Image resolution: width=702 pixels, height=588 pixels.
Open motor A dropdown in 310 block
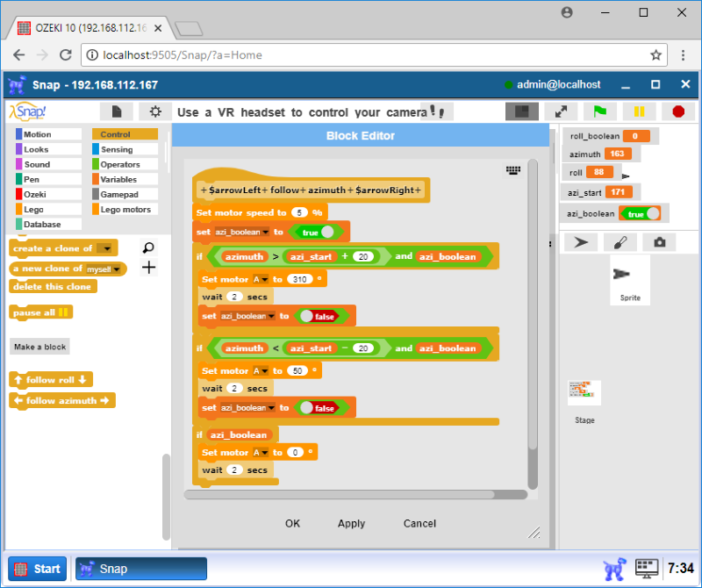point(265,279)
